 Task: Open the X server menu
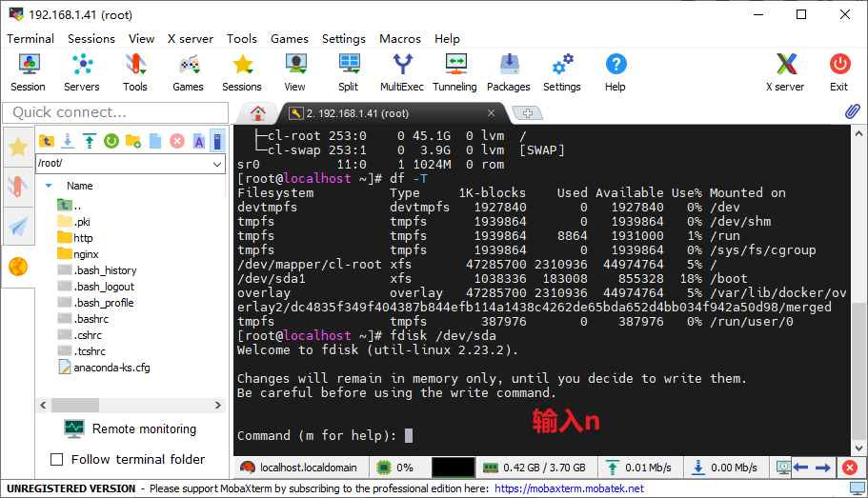click(x=191, y=39)
